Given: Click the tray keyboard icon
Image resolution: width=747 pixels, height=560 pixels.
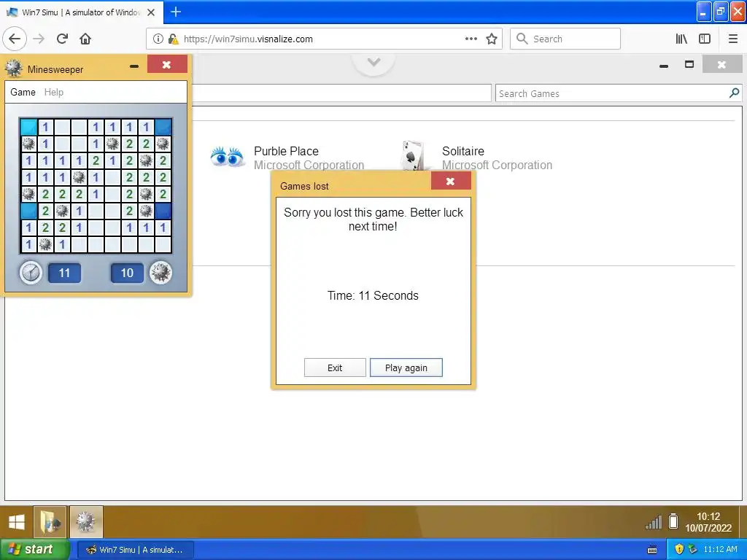Looking at the screenshot, I should click(x=652, y=550).
